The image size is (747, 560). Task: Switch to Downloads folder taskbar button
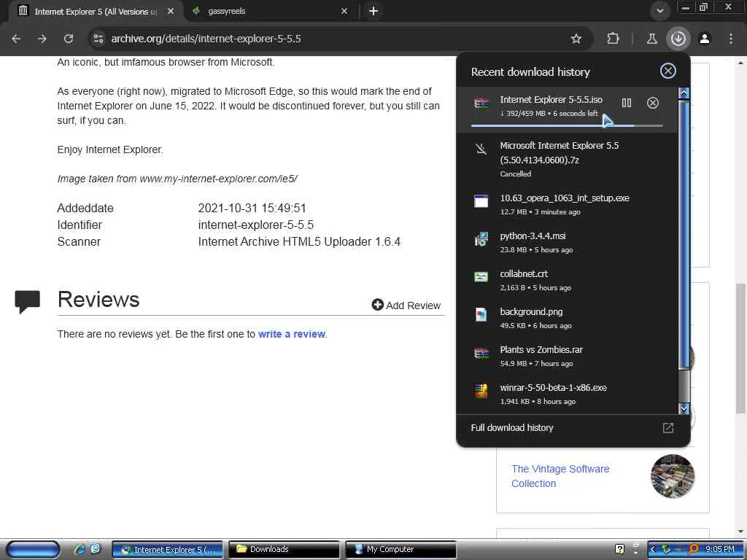click(x=285, y=549)
